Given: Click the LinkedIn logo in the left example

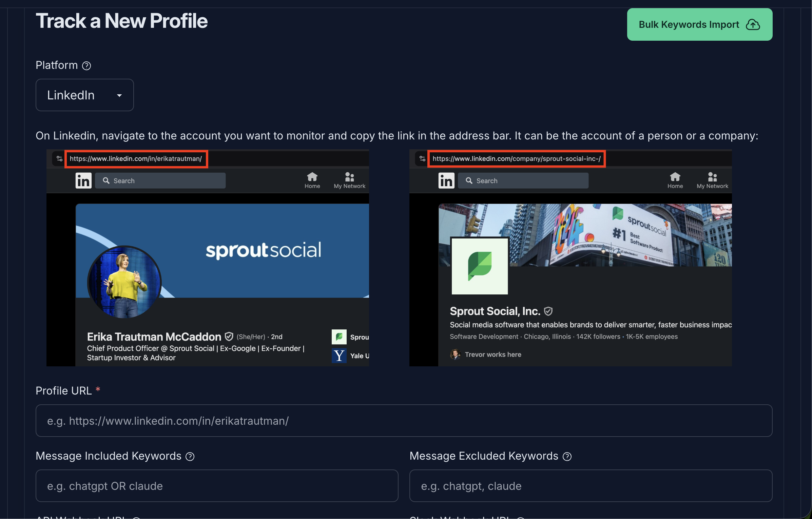Looking at the screenshot, I should [x=83, y=180].
